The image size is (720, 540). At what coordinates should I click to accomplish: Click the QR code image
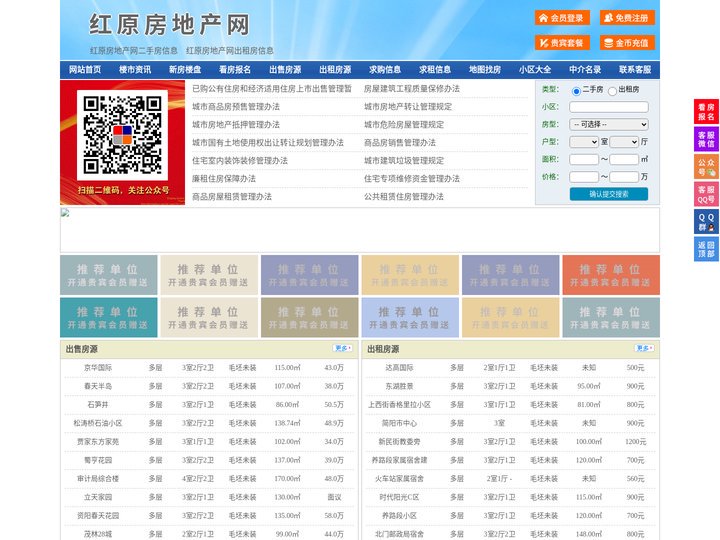tap(122, 135)
